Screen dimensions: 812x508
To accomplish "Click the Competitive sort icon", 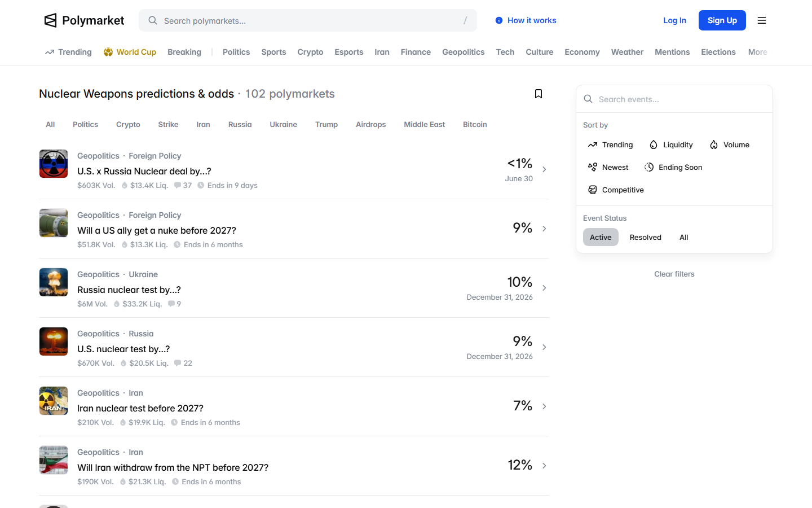I will coord(593,190).
